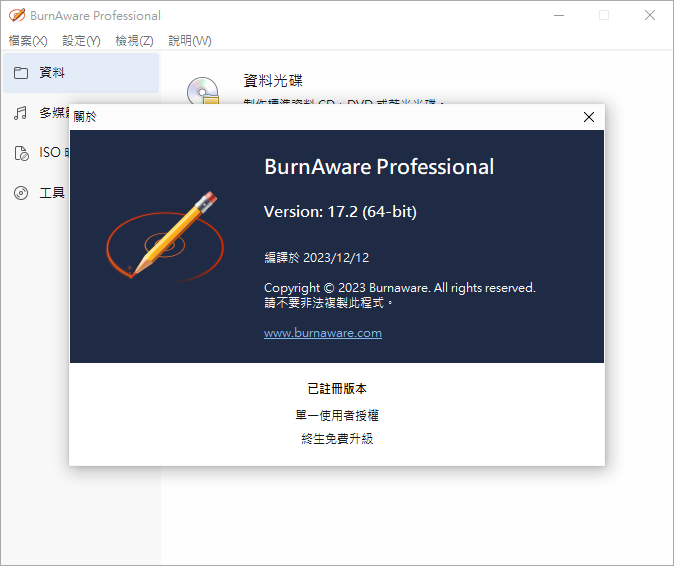Click the Version: 17.2 (64-bit) text
This screenshot has height=566, width=674.
coord(340,211)
